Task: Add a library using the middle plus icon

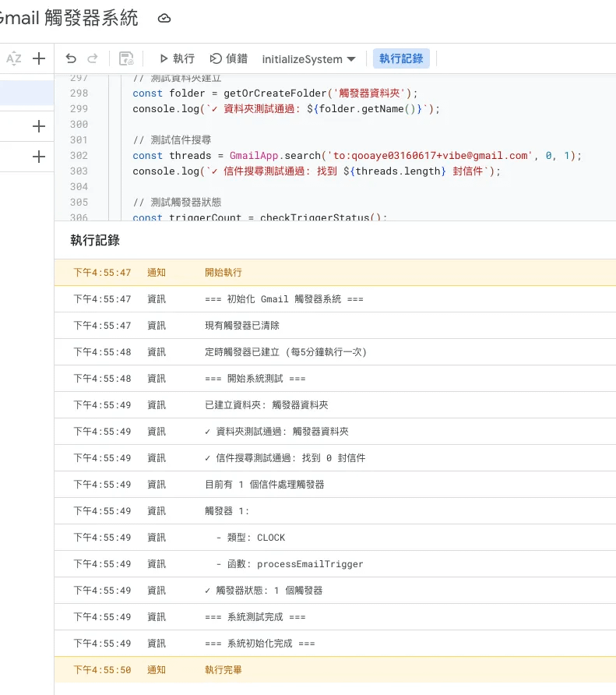Action: (39, 126)
